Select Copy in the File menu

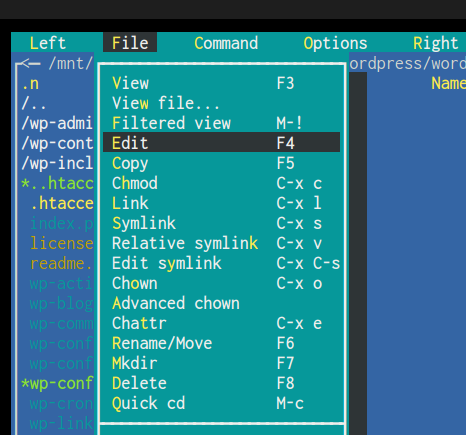pos(222,163)
